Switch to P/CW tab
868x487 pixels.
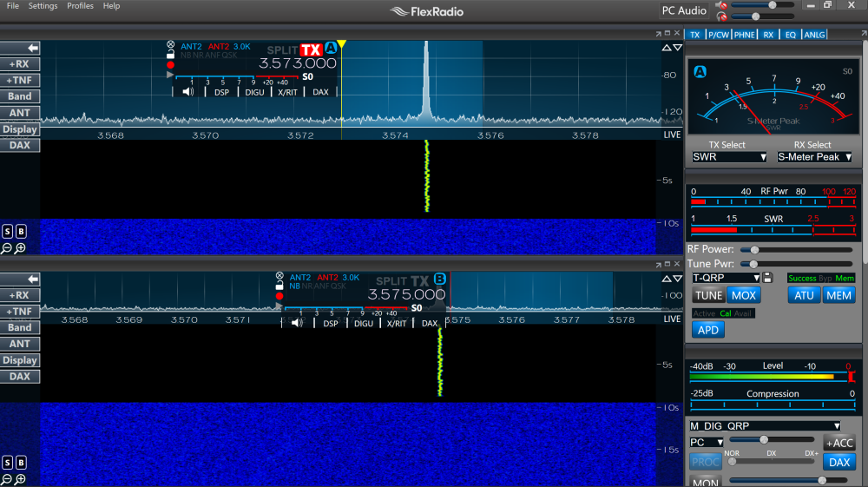[x=719, y=35]
